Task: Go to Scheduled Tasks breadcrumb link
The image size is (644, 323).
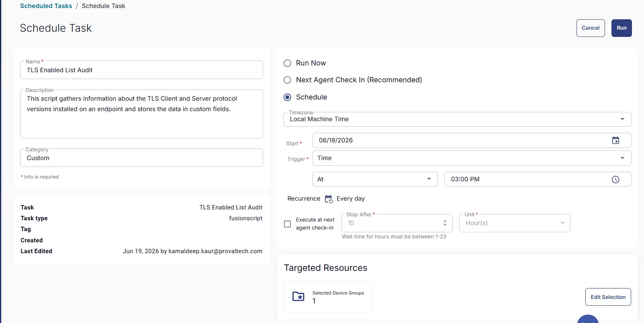Action: [46, 6]
